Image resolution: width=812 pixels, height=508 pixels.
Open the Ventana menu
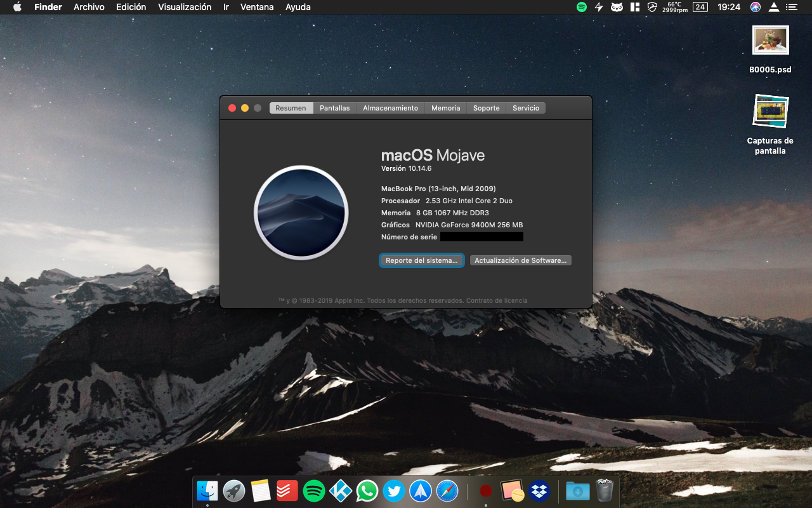coord(257,7)
